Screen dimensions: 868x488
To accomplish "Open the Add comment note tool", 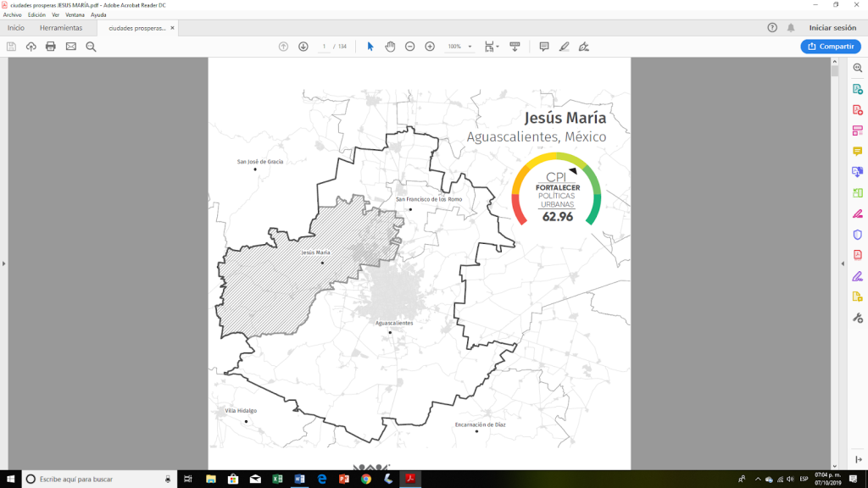I will pyautogui.click(x=544, y=47).
